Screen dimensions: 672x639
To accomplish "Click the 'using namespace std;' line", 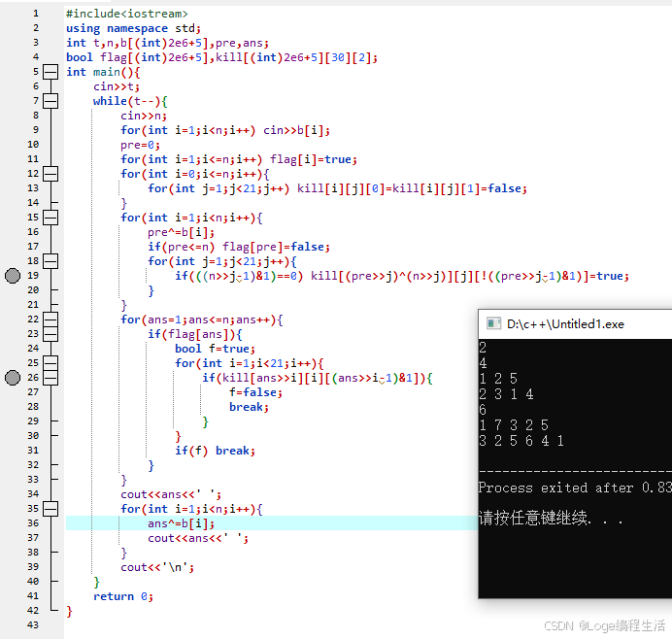I will 133,28.
